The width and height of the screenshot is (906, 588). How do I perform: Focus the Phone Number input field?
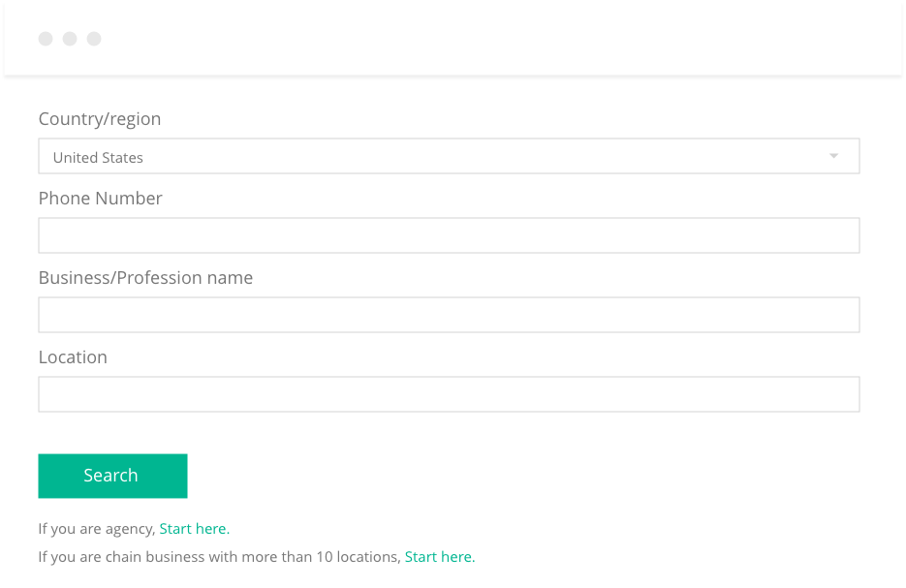[x=449, y=235]
